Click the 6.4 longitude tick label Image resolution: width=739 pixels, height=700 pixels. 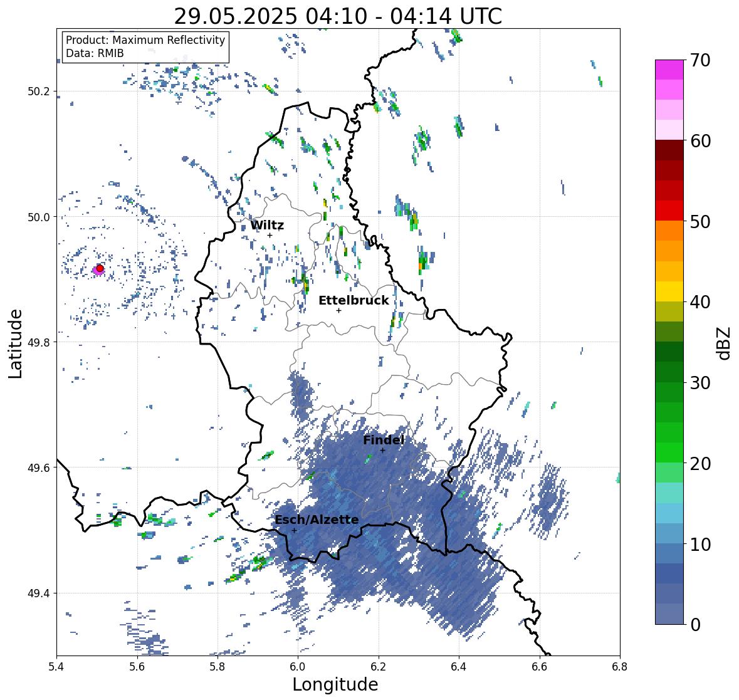coord(459,667)
